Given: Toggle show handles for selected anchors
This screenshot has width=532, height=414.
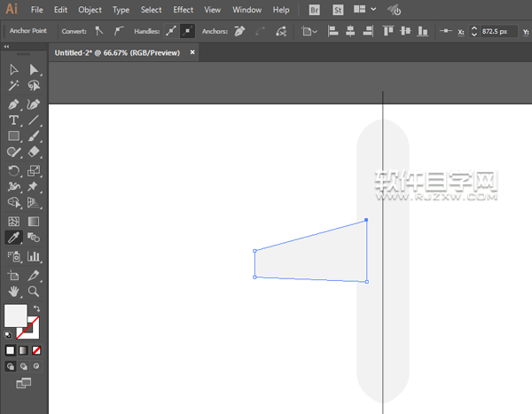Looking at the screenshot, I should coord(170,31).
